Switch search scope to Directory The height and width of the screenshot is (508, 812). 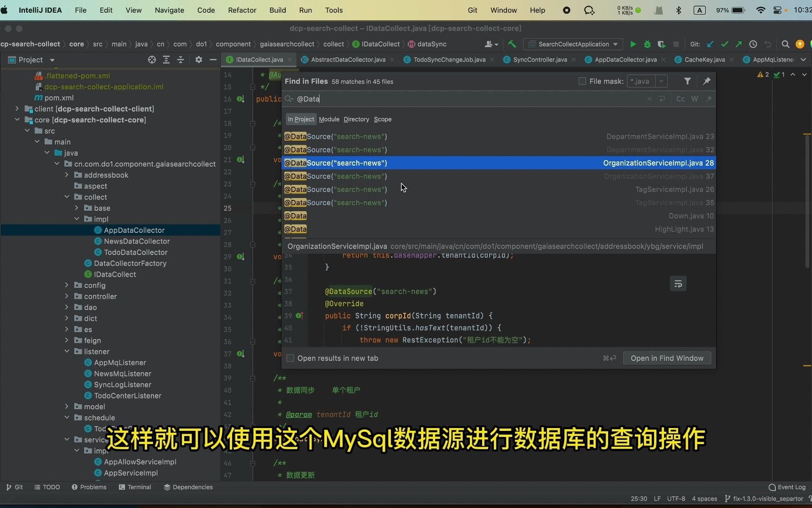(356, 119)
